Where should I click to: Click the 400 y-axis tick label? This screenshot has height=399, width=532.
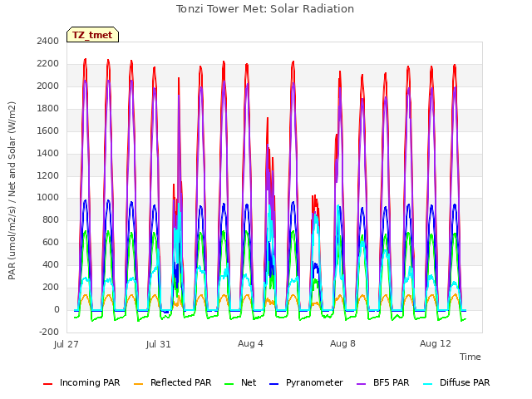(51, 265)
